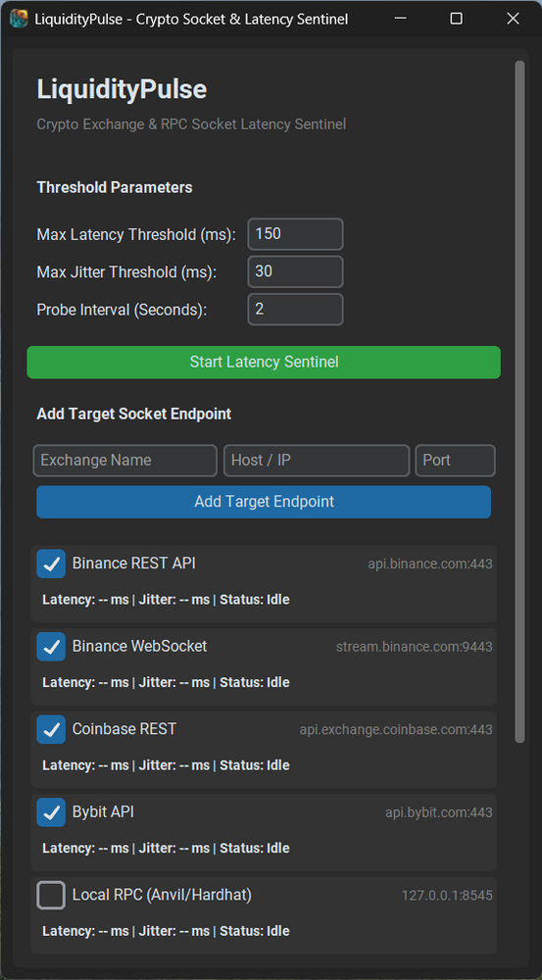Click the Probe Interval (Seconds) label
This screenshot has height=980, width=542.
tap(122, 310)
